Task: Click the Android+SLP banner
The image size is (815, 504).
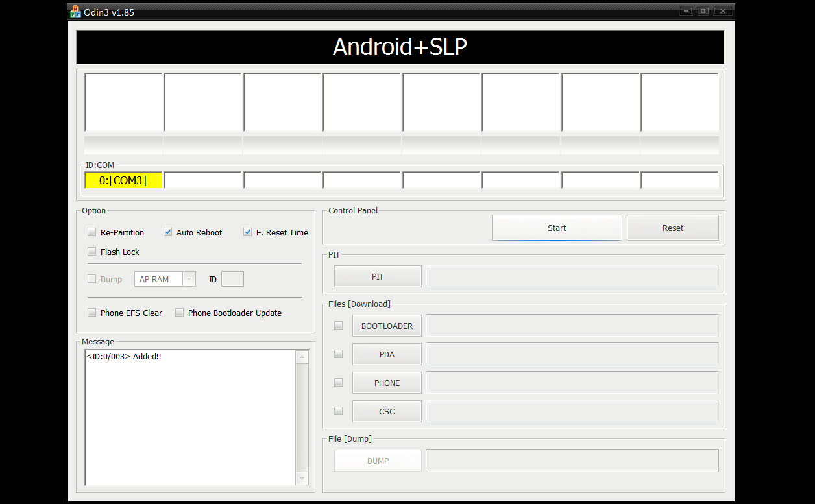Action: tap(400, 47)
